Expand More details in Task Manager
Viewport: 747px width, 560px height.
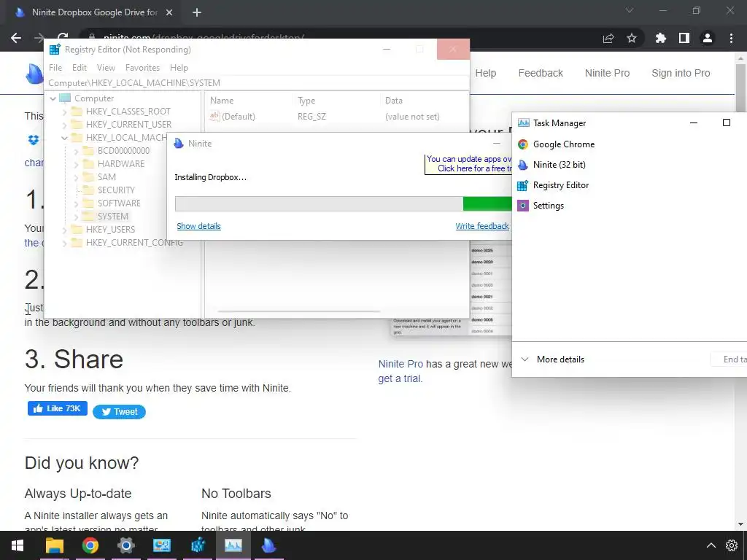point(553,359)
